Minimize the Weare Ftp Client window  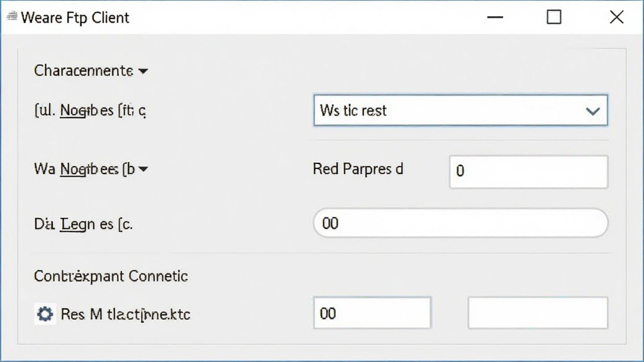[495, 17]
